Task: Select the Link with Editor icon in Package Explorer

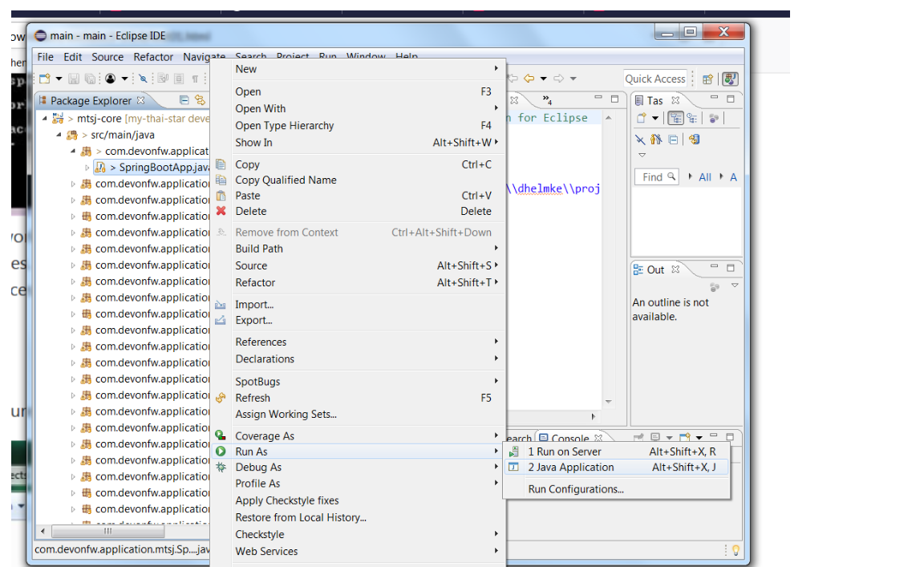Action: [x=200, y=101]
